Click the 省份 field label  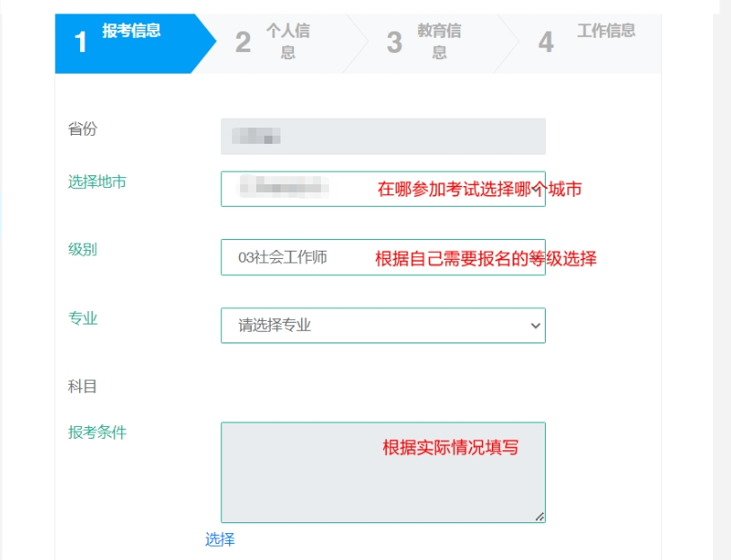[x=83, y=129]
